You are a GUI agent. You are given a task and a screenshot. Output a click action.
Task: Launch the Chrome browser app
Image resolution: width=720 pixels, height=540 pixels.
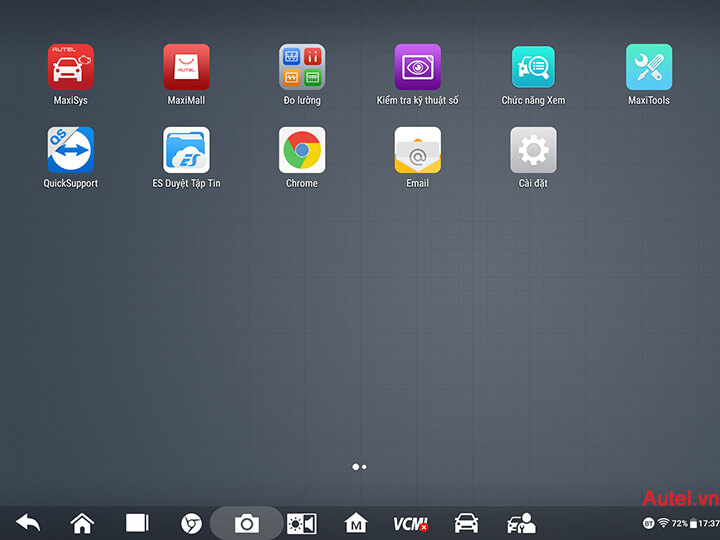302,150
